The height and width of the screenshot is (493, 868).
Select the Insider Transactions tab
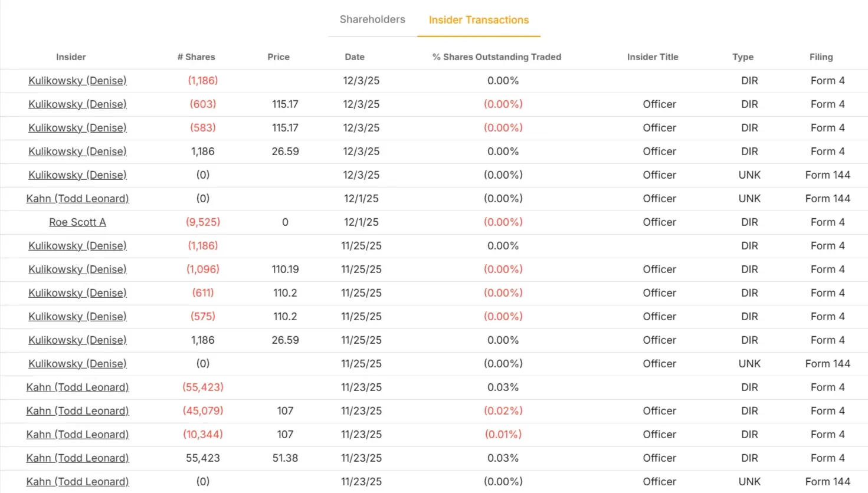coord(479,20)
